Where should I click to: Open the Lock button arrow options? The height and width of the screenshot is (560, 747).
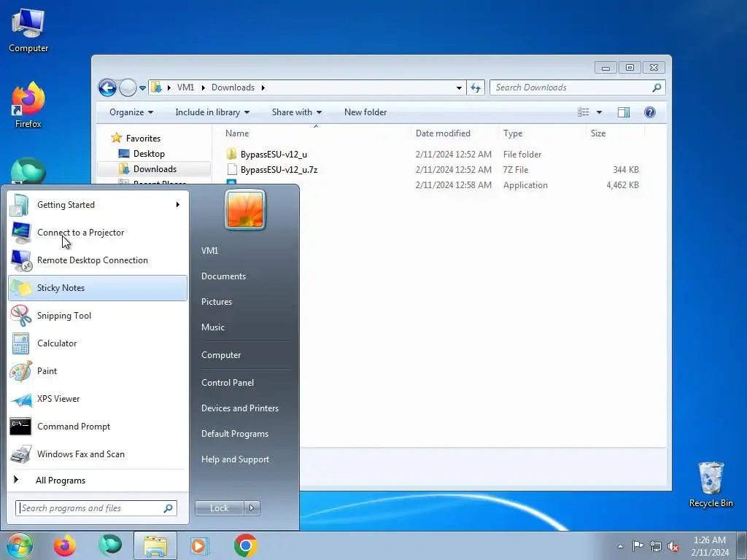252,508
